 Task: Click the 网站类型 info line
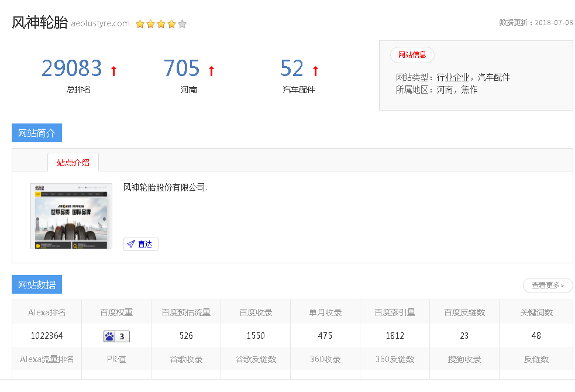pyautogui.click(x=453, y=77)
